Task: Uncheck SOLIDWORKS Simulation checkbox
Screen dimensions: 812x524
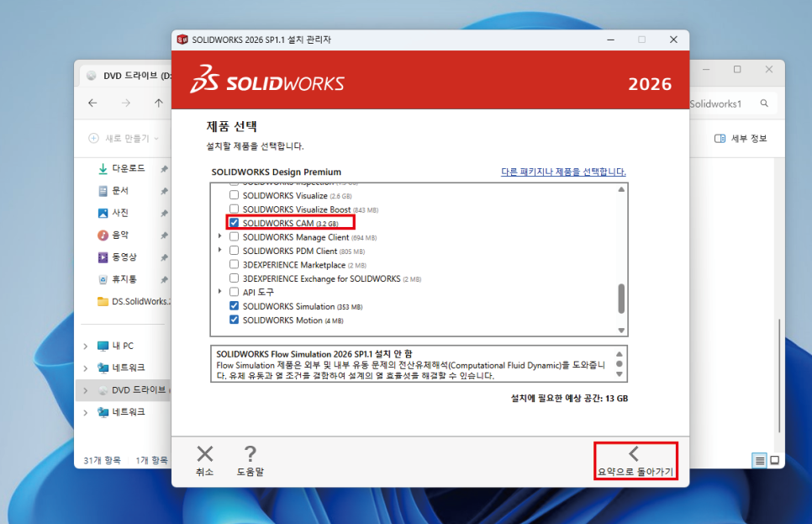Action: pos(234,306)
